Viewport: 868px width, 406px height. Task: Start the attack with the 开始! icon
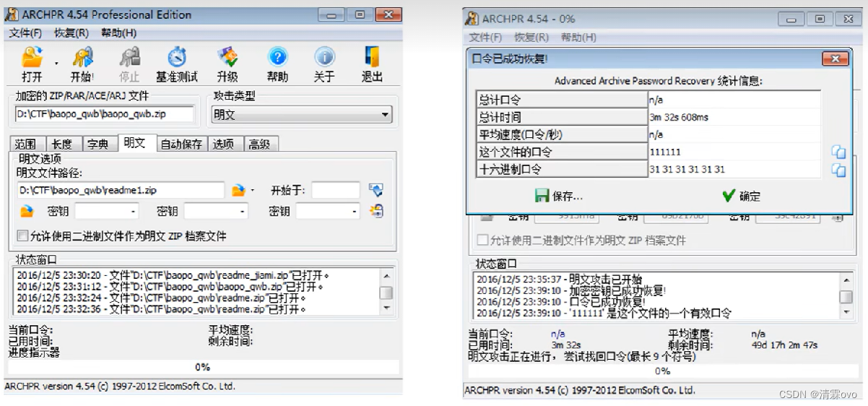pos(82,57)
